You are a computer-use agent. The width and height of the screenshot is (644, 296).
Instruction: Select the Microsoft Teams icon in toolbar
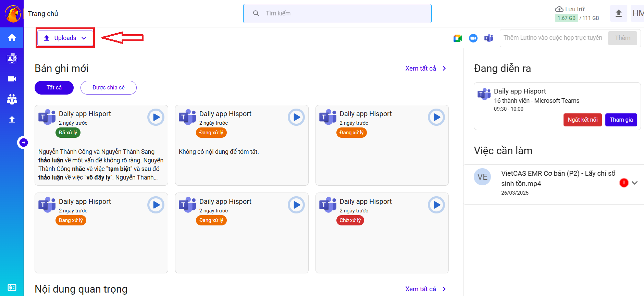[x=489, y=38]
